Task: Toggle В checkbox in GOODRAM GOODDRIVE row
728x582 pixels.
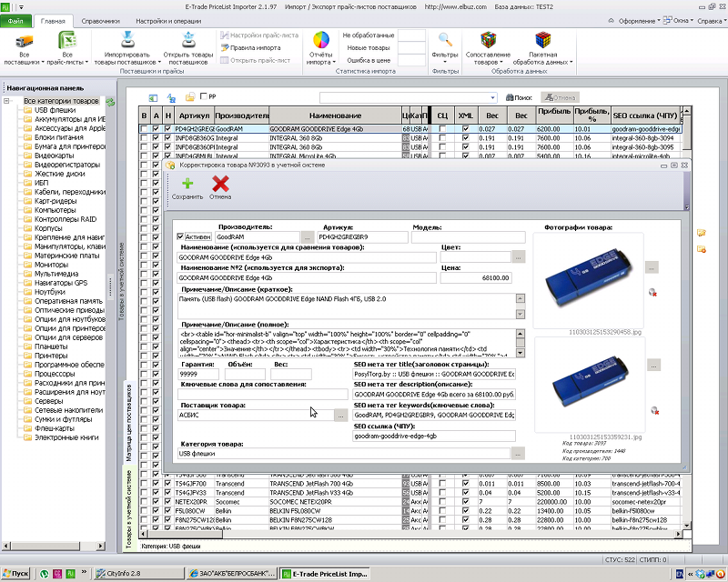Action: coord(144,129)
